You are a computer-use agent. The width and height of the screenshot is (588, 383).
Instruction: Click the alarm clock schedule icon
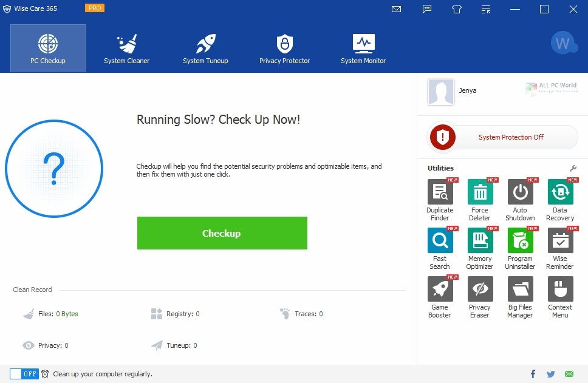(45, 374)
